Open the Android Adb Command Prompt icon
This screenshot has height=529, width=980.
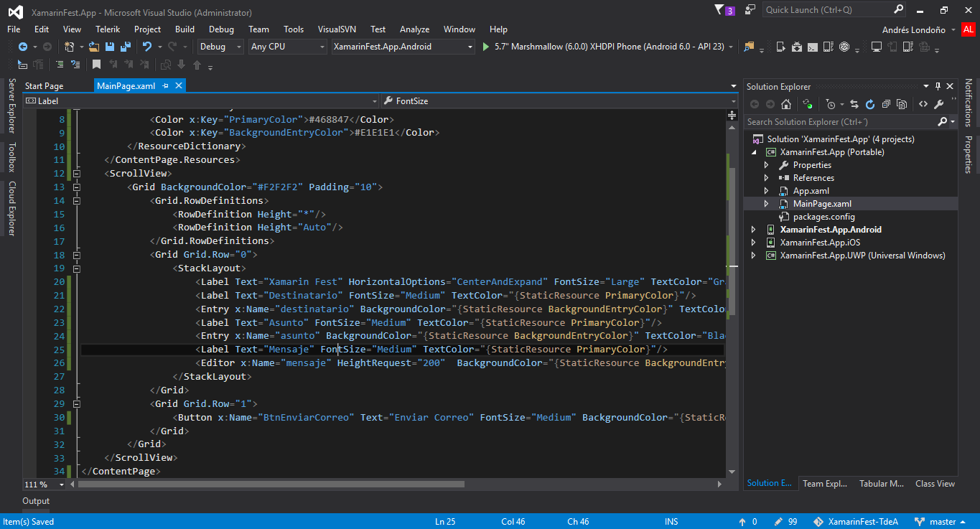click(x=813, y=47)
